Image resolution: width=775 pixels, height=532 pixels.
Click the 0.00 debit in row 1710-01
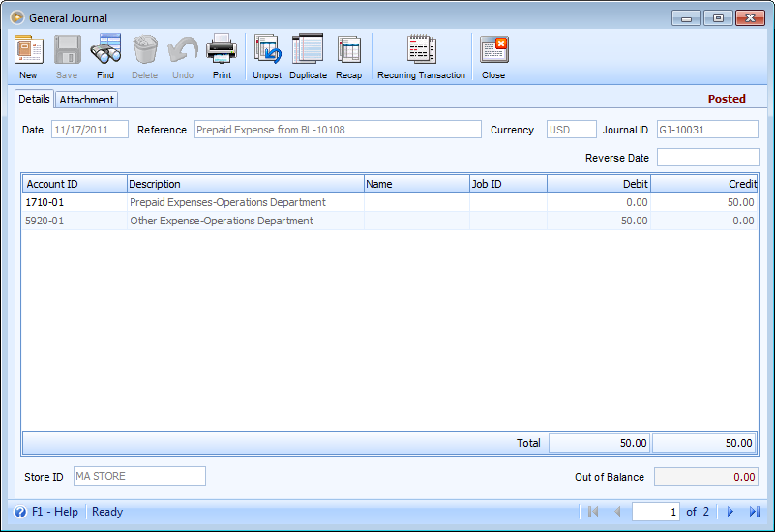coord(637,202)
